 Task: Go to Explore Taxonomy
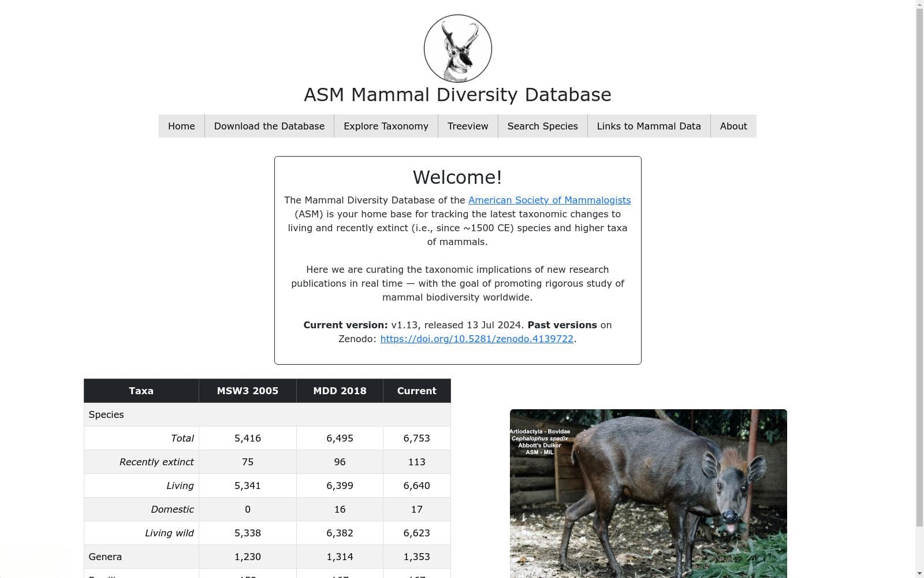pos(386,126)
